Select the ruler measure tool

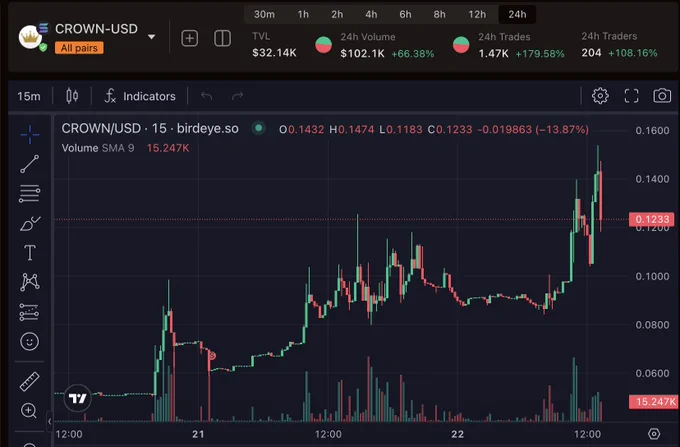[29, 382]
